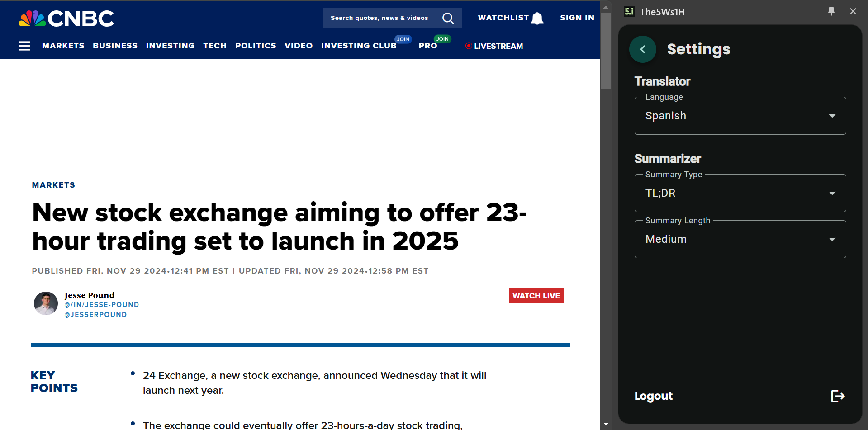868x430 pixels.
Task: Click the Logout text
Action: tap(654, 396)
